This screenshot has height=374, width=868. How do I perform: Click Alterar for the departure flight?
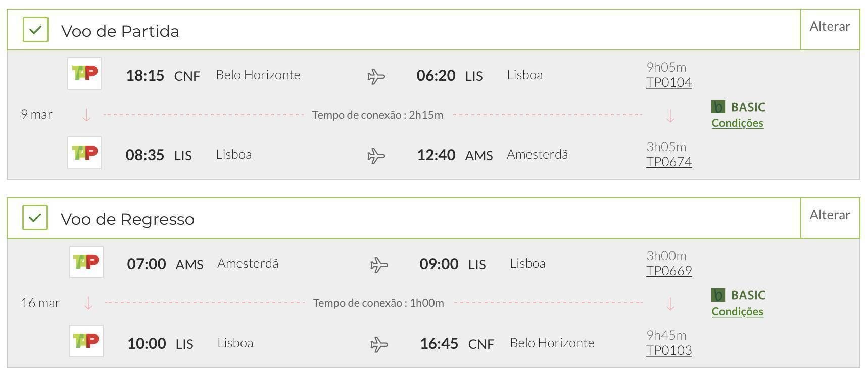click(x=830, y=27)
